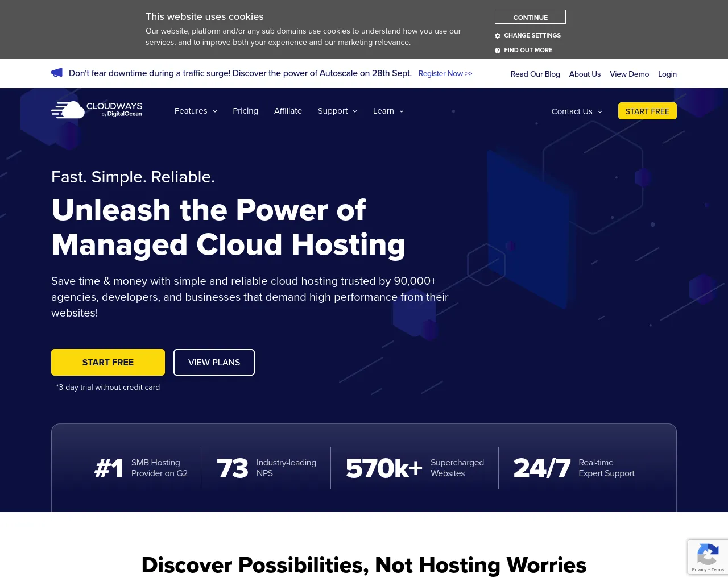The width and height of the screenshot is (728, 582).
Task: Click the Login link
Action: point(667,74)
